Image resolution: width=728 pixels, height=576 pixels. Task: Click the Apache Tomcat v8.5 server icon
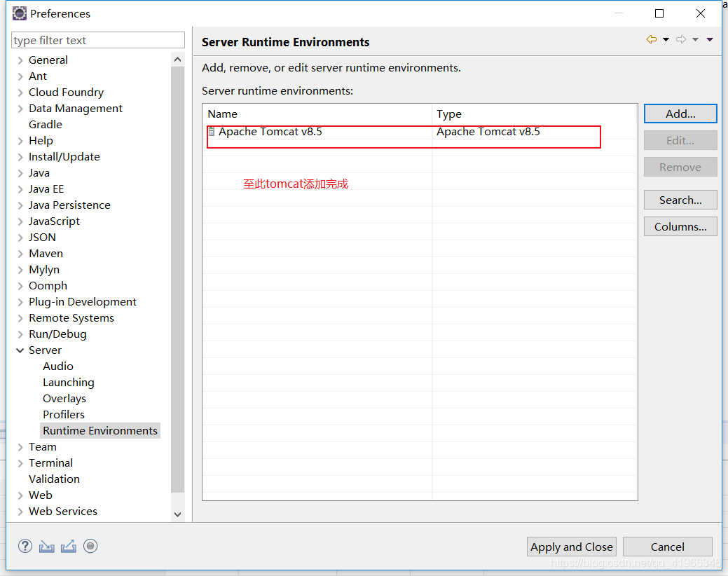click(212, 131)
